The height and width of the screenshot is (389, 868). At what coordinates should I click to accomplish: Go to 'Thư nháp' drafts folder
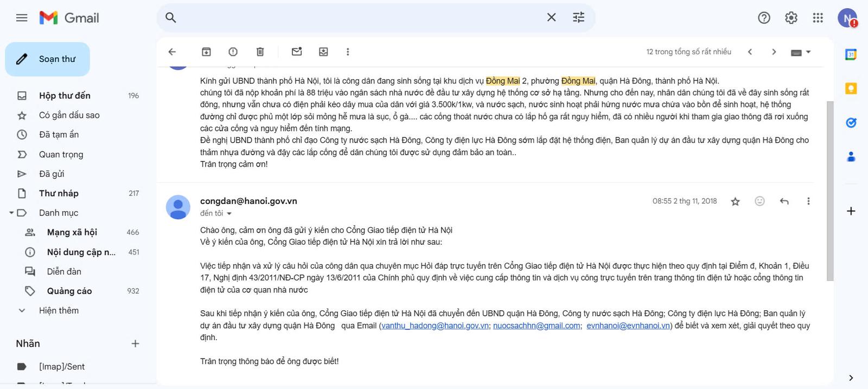[59, 193]
